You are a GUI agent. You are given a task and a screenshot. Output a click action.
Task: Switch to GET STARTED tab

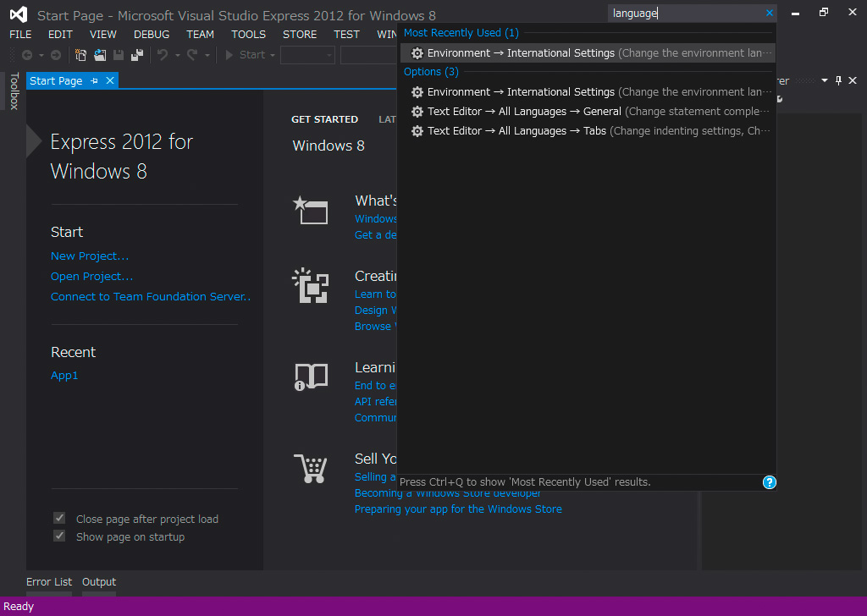pos(324,119)
